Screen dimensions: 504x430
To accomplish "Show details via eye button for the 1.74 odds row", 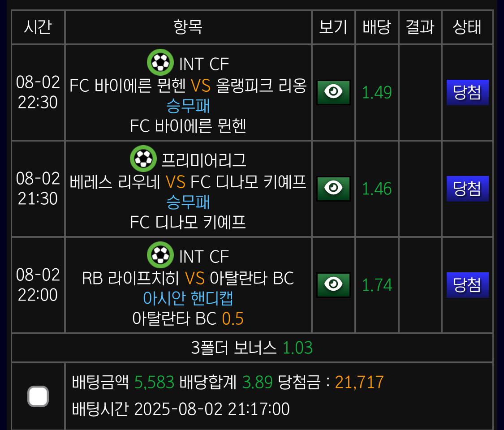I will (333, 285).
